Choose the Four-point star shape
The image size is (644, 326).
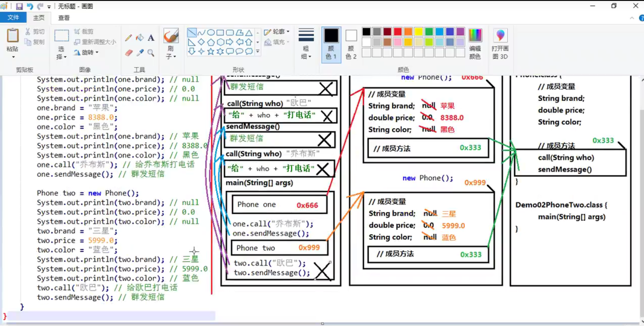201,51
